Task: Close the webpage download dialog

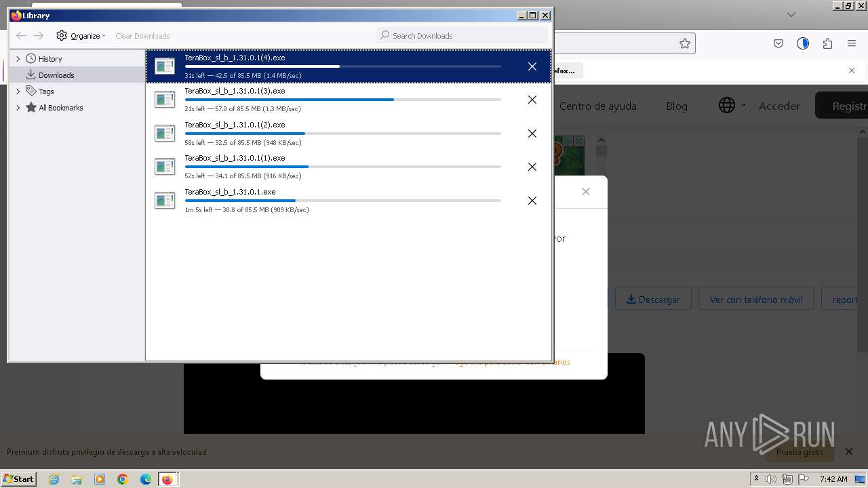Action: [586, 192]
